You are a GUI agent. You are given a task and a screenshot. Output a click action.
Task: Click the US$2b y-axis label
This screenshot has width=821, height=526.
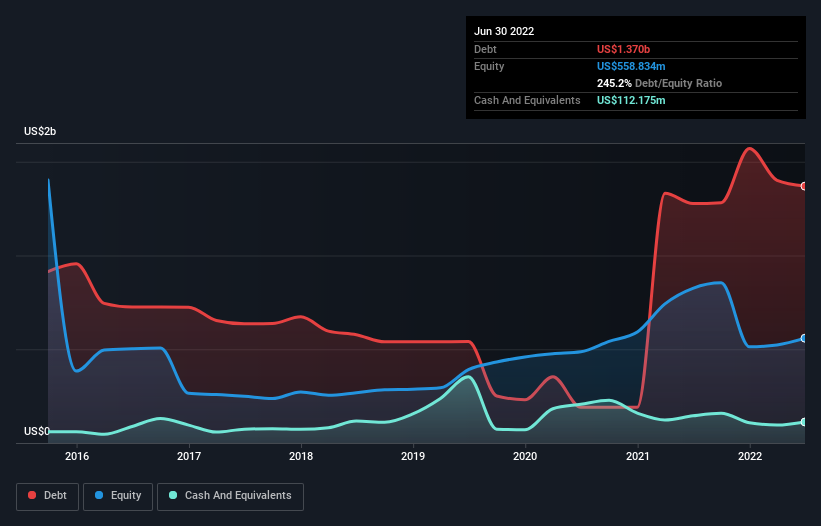pyautogui.click(x=40, y=131)
